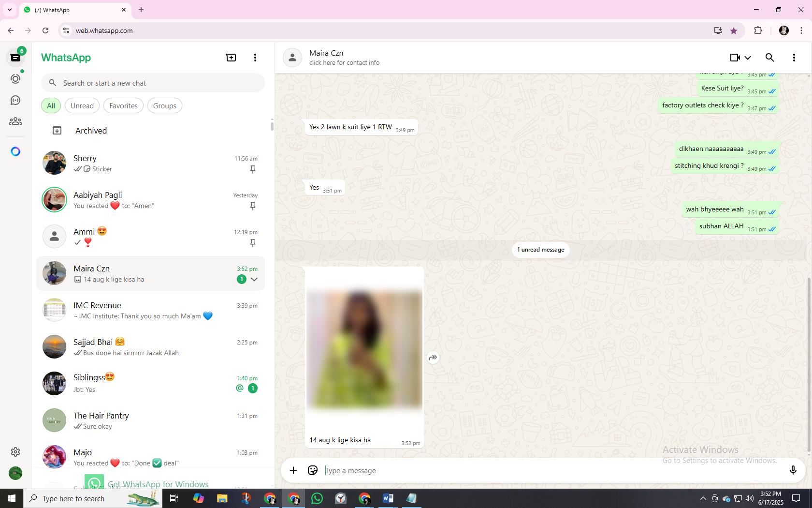Select the Unread chat filter

[82, 105]
